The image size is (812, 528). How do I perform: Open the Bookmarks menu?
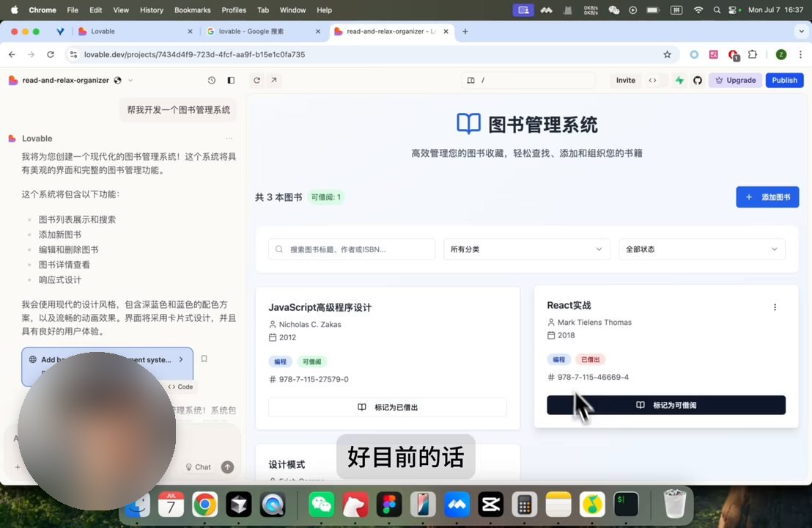[192, 10]
